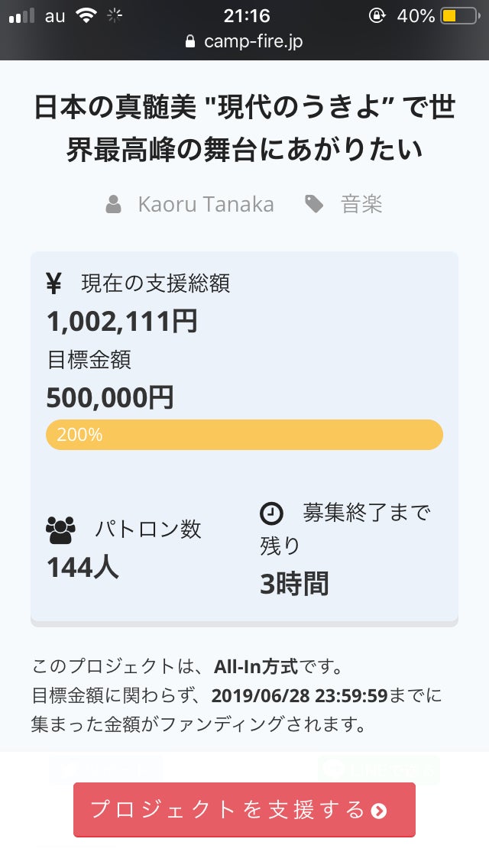Screen dimensions: 489x868
Task: Tap the tag icon beside 音楽
Action: click(314, 204)
